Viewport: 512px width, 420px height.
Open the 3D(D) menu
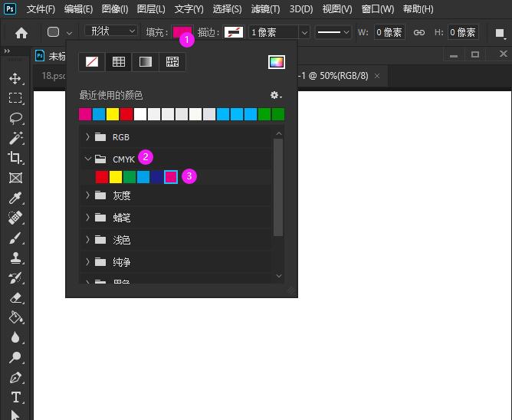tap(301, 9)
